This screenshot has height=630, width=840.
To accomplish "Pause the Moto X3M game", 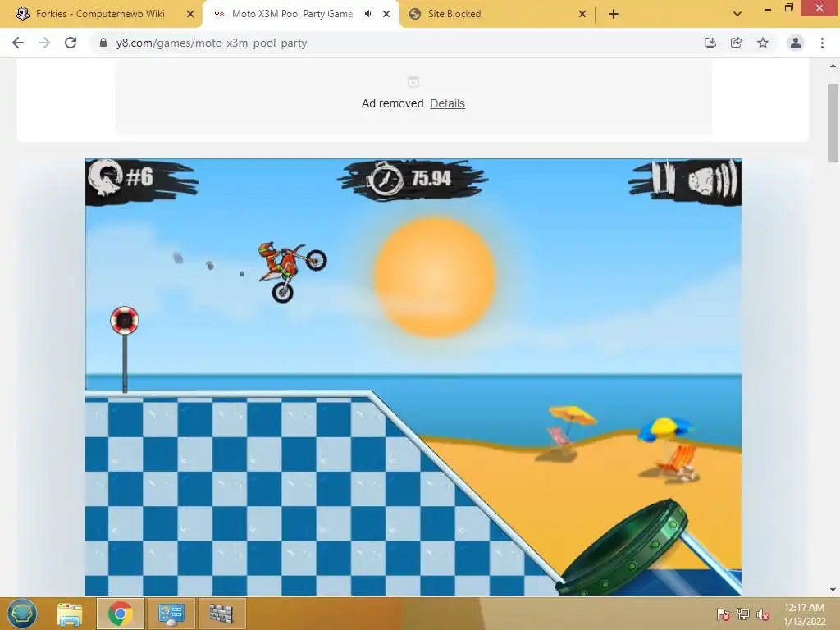I will (663, 177).
